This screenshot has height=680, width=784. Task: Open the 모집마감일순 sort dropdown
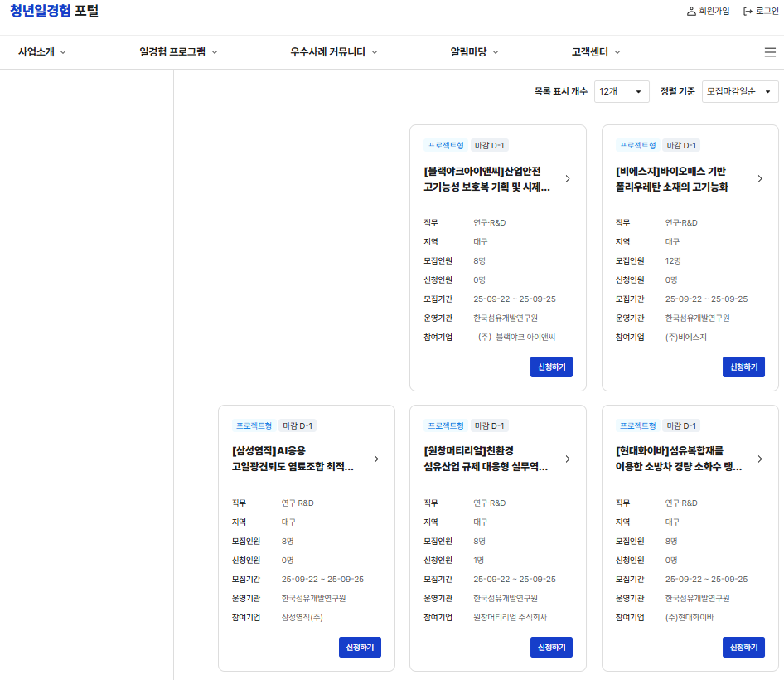(739, 91)
